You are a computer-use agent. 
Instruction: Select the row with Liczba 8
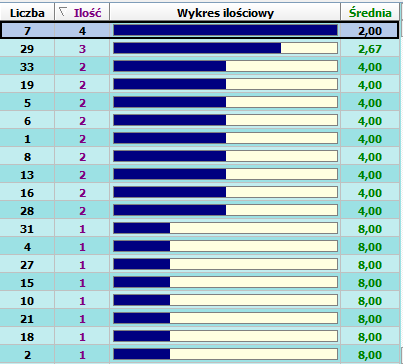click(x=200, y=157)
